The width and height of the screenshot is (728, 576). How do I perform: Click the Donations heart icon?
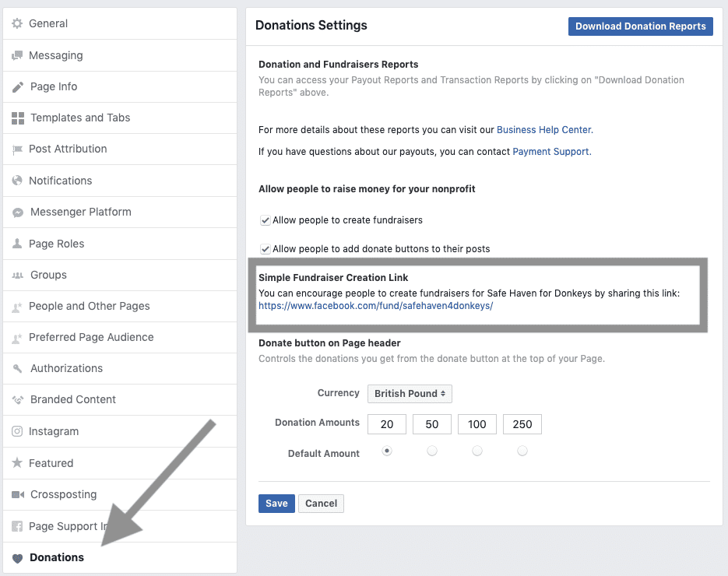pos(18,558)
